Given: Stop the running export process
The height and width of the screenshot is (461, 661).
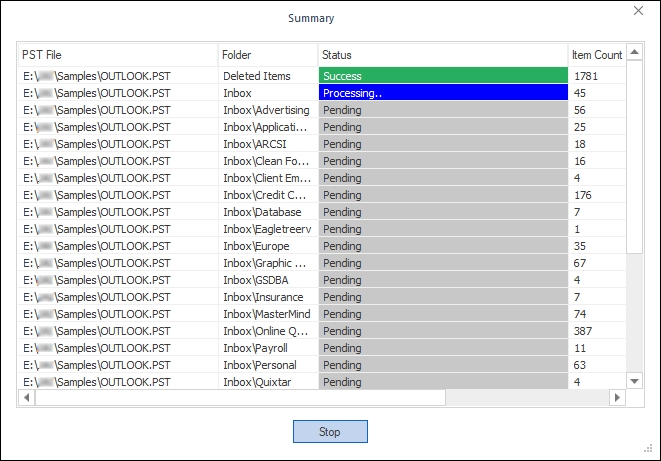Looking at the screenshot, I should [330, 432].
